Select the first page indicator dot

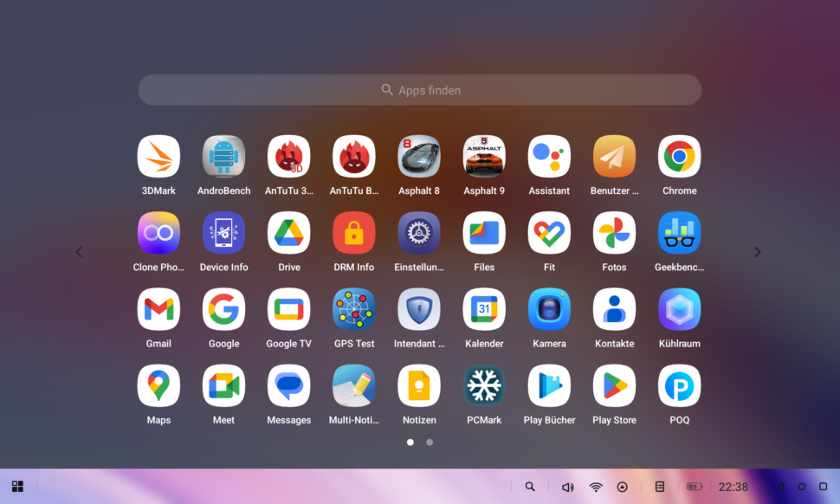410,443
